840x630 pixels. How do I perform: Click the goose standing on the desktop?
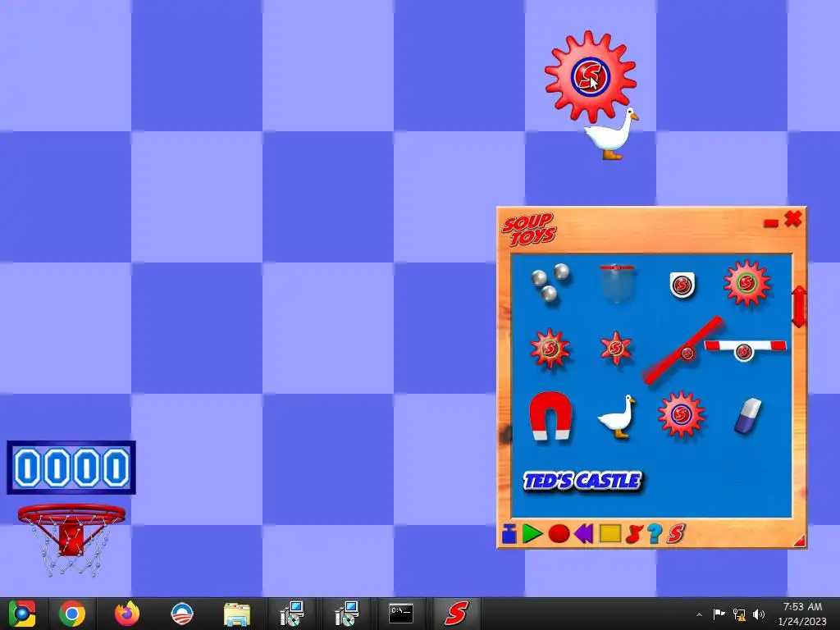(x=612, y=134)
